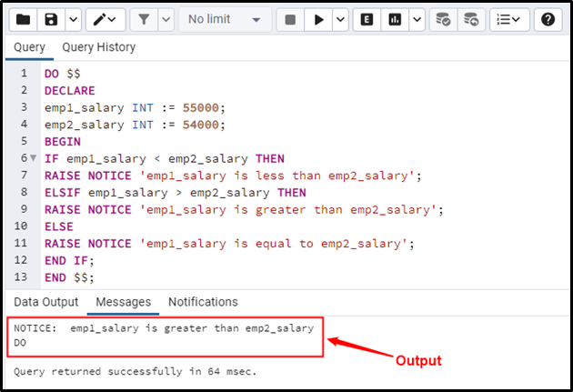Save the query file
573x392 pixels.
point(51,19)
